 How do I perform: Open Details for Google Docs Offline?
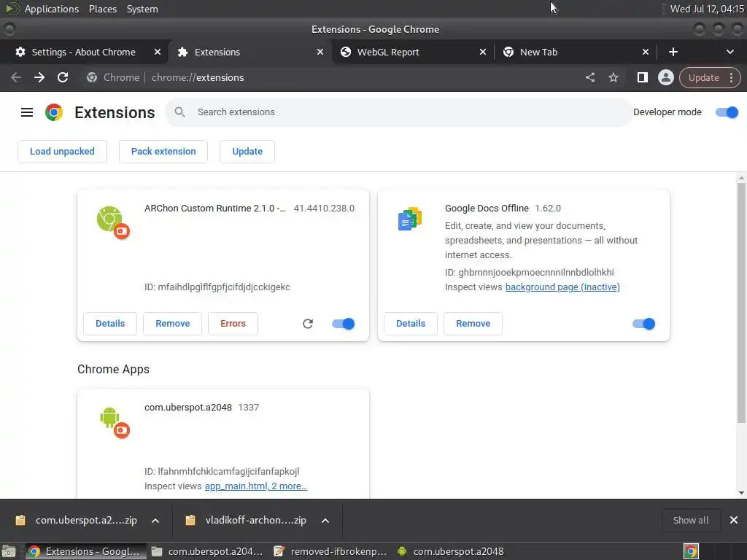pos(411,324)
